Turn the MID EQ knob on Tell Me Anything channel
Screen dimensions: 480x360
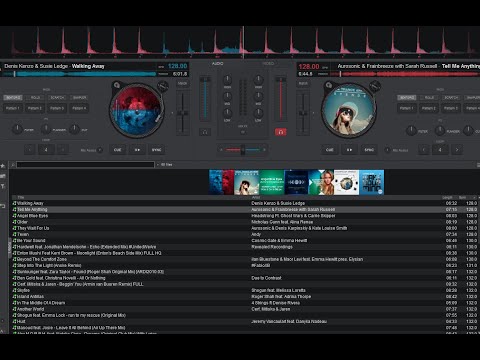[258, 96]
